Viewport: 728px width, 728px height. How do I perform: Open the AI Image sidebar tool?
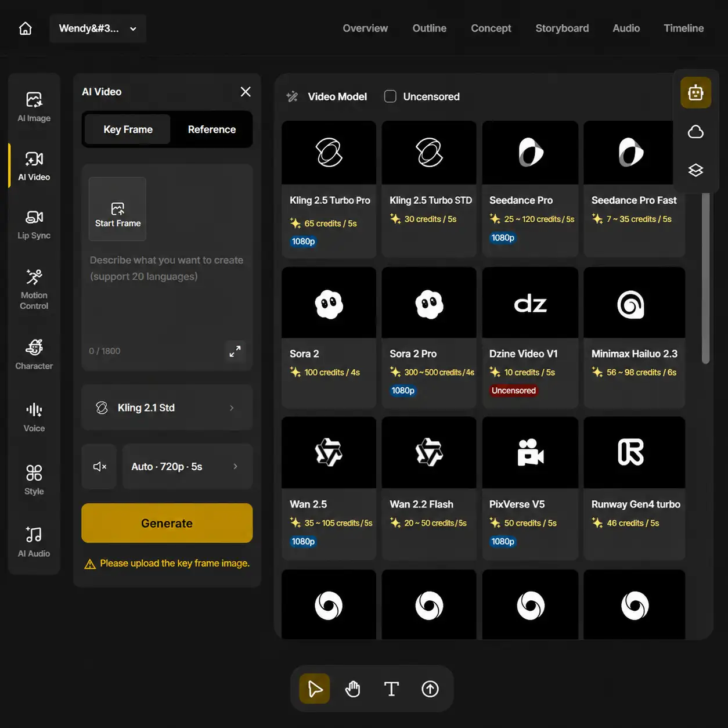[34, 107]
